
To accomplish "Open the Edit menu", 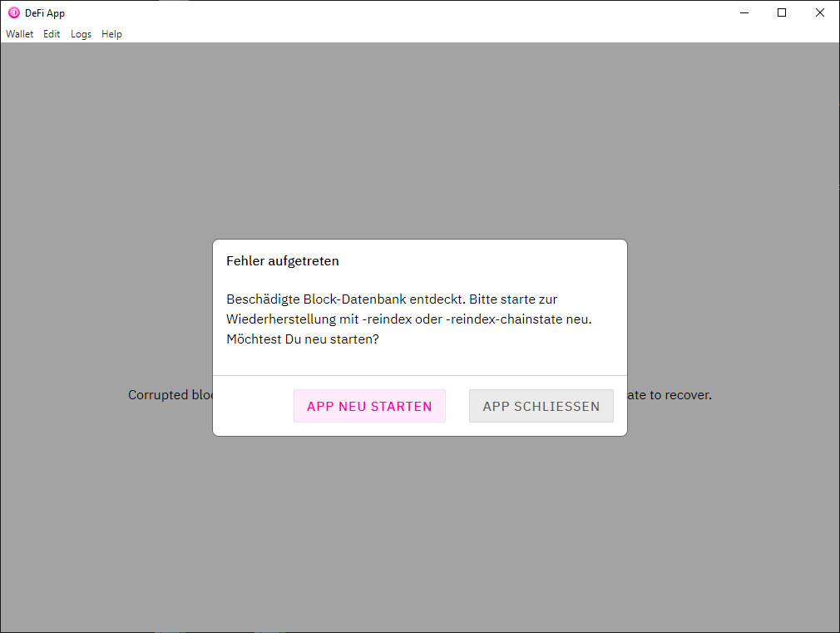I will coord(52,34).
